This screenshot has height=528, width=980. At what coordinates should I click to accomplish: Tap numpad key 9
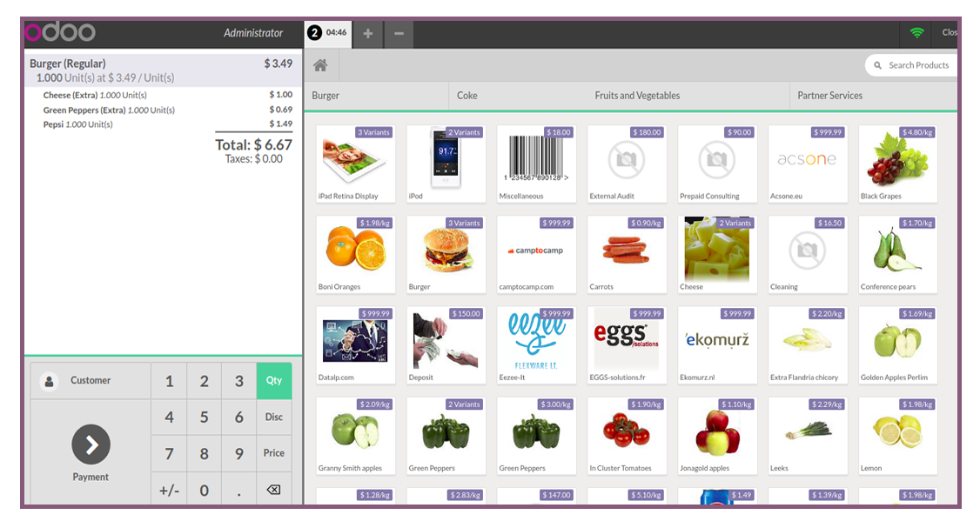[238, 454]
